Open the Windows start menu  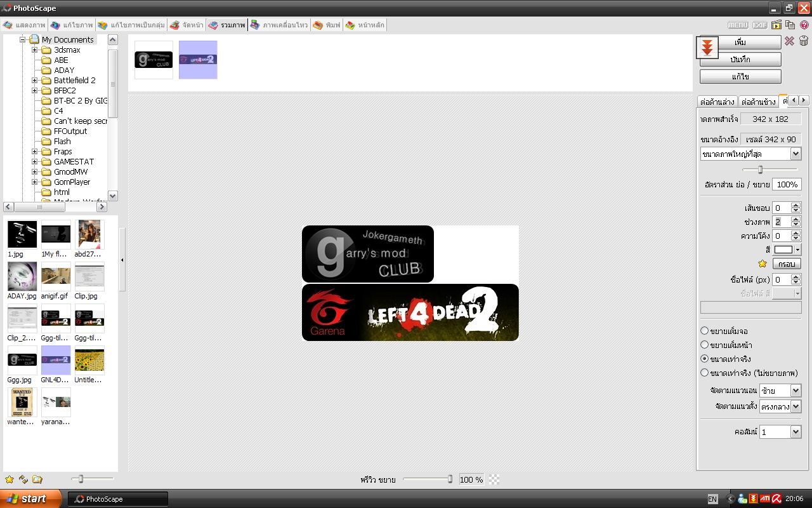[x=31, y=499]
